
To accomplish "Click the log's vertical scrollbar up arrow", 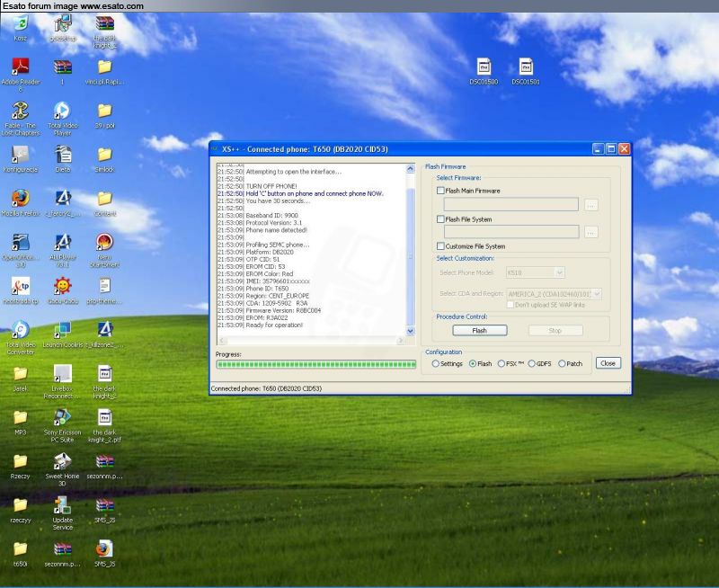I will coord(410,169).
